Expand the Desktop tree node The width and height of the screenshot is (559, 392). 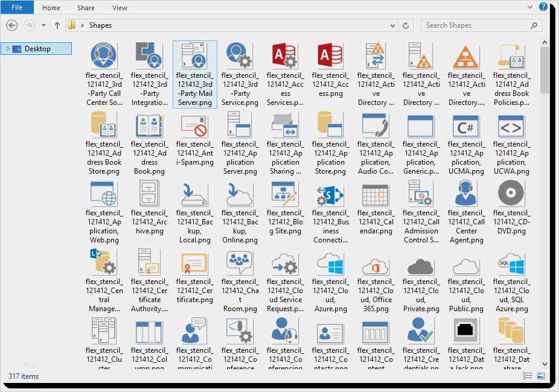(x=7, y=49)
